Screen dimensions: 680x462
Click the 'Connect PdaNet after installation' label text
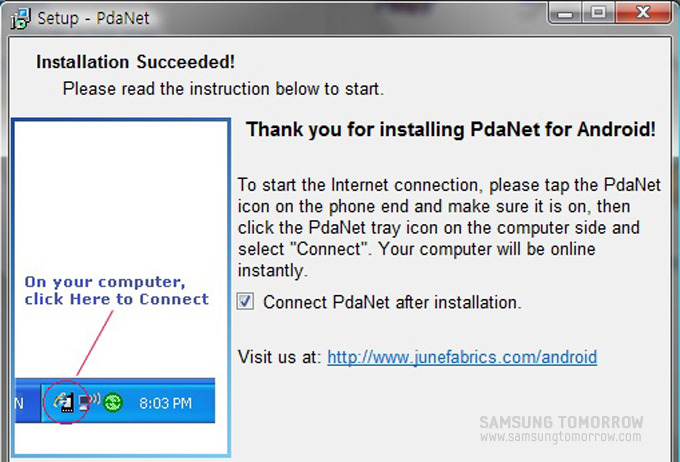pos(392,302)
